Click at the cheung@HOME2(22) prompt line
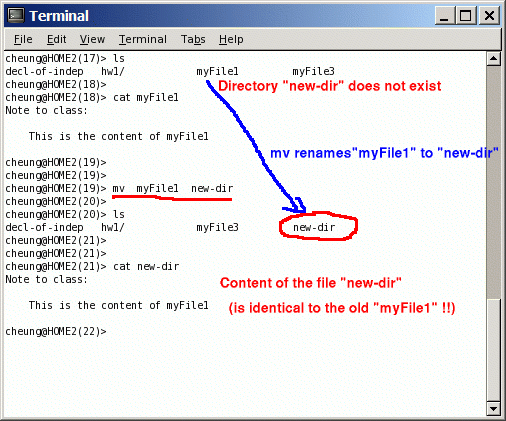 pyautogui.click(x=56, y=331)
